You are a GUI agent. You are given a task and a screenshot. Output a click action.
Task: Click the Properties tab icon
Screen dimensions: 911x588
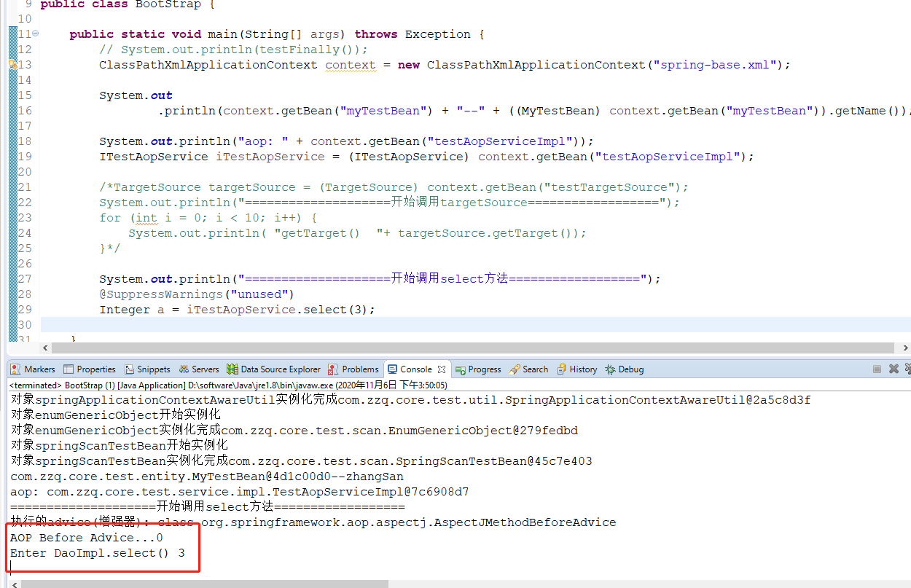[69, 369]
